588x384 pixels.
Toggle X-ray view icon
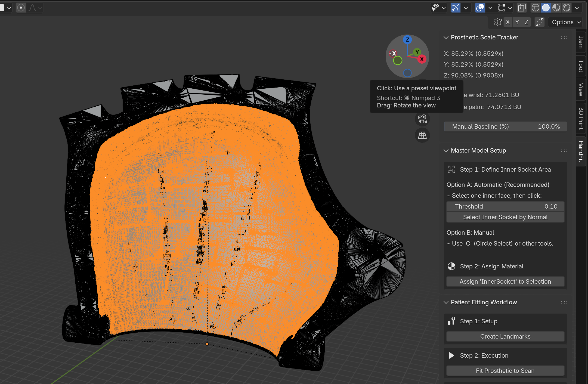point(522,8)
